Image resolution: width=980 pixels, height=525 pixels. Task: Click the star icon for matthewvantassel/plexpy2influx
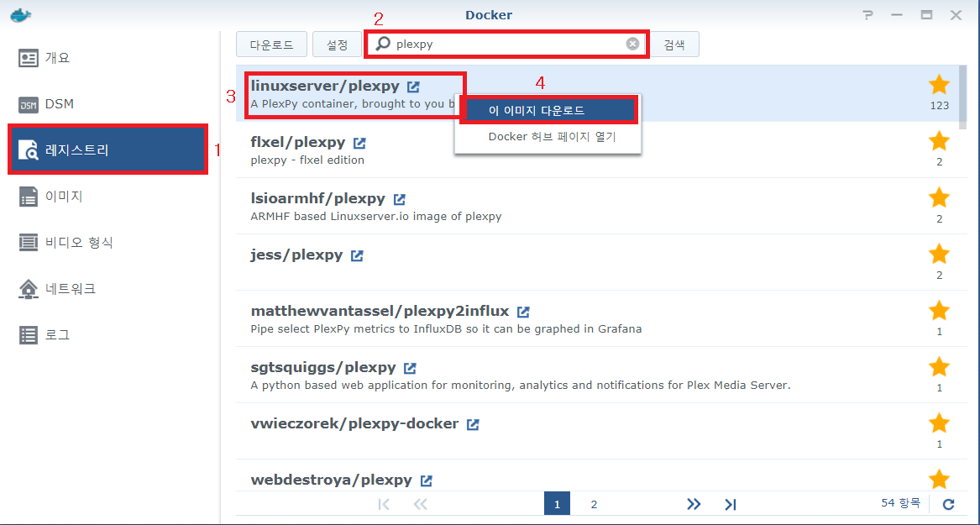[939, 311]
